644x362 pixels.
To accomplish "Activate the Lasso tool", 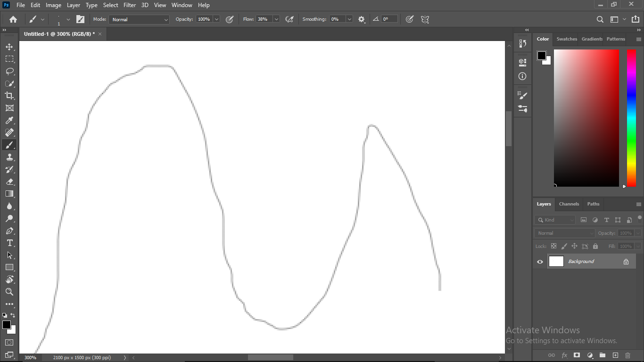I will [9, 71].
